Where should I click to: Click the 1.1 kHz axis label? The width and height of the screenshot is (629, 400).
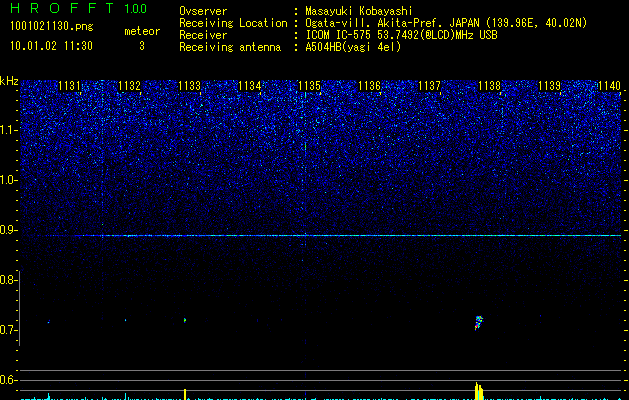[x=9, y=130]
